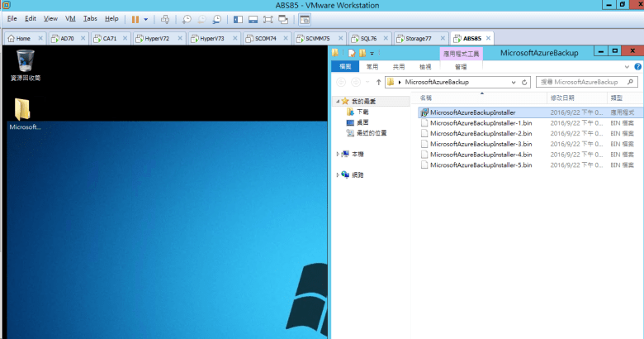Click the VMware pause button
The image size is (644, 339).
tap(135, 18)
